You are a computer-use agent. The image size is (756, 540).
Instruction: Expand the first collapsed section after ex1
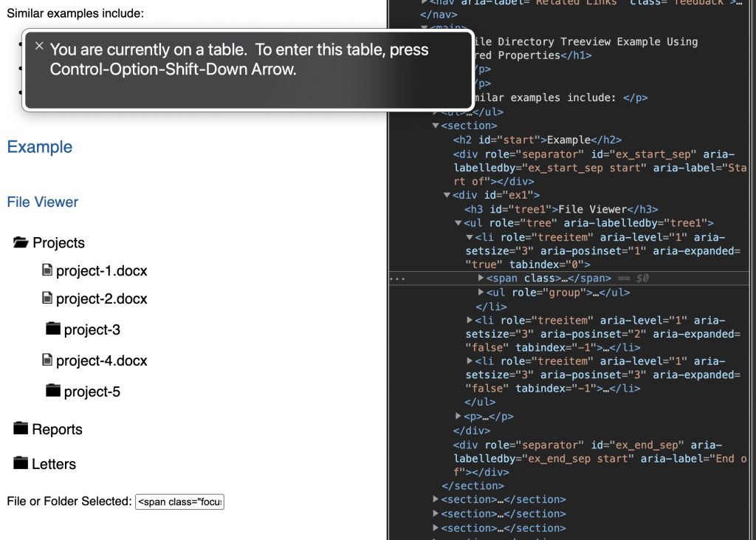436,499
